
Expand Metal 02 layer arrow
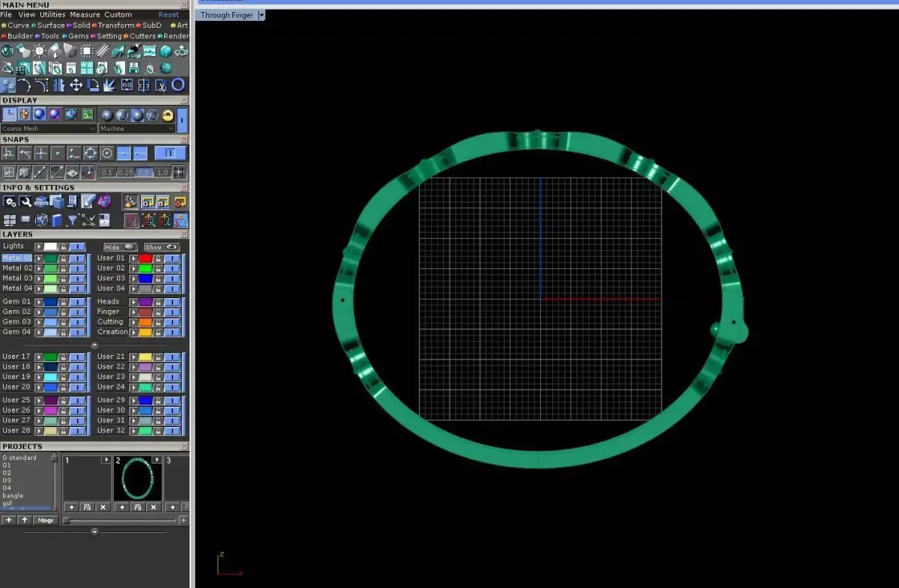pyautogui.click(x=39, y=268)
